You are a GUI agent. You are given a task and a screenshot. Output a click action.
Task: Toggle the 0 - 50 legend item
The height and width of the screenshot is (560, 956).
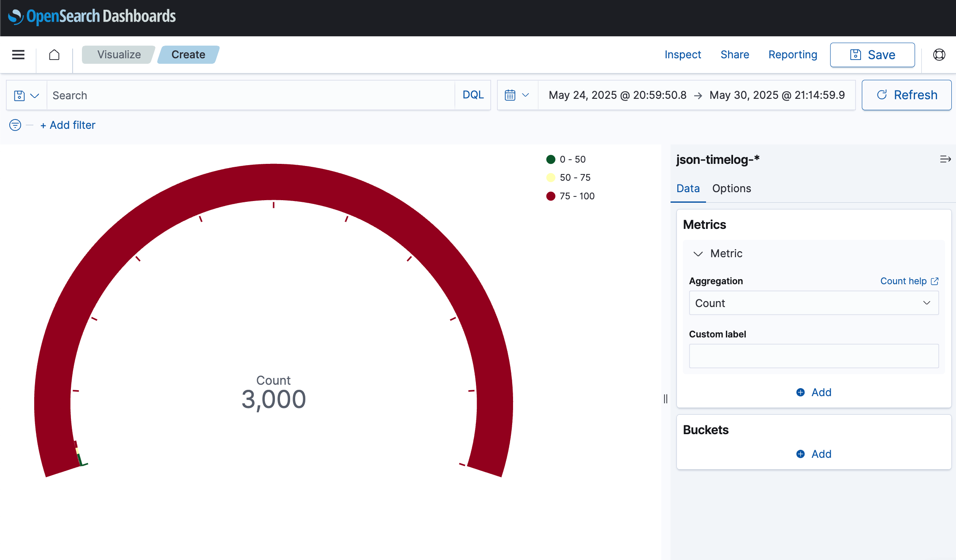tap(572, 159)
